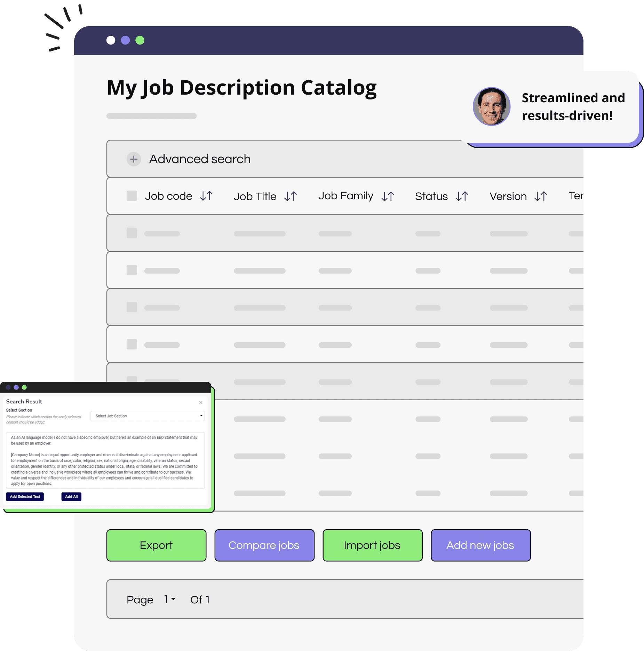Sort the Version column with arrows
Viewport: 644px width, 651px height.
click(540, 196)
